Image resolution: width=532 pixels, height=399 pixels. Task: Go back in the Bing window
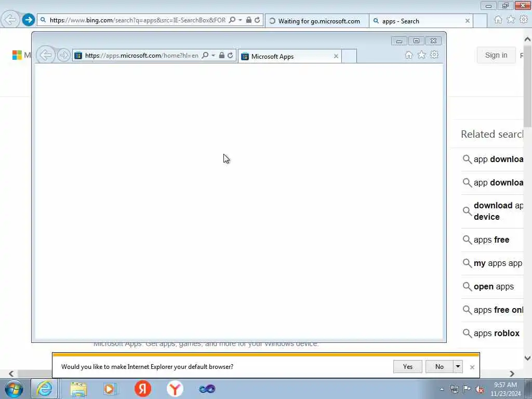pyautogui.click(x=10, y=20)
